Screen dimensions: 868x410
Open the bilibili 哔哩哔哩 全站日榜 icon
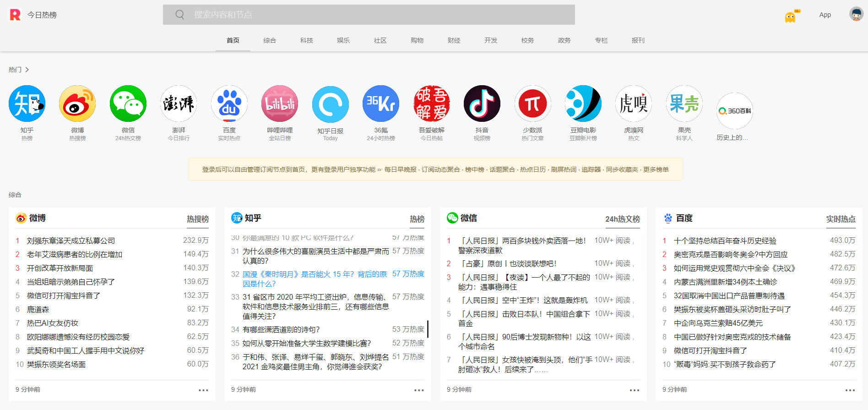pos(280,104)
